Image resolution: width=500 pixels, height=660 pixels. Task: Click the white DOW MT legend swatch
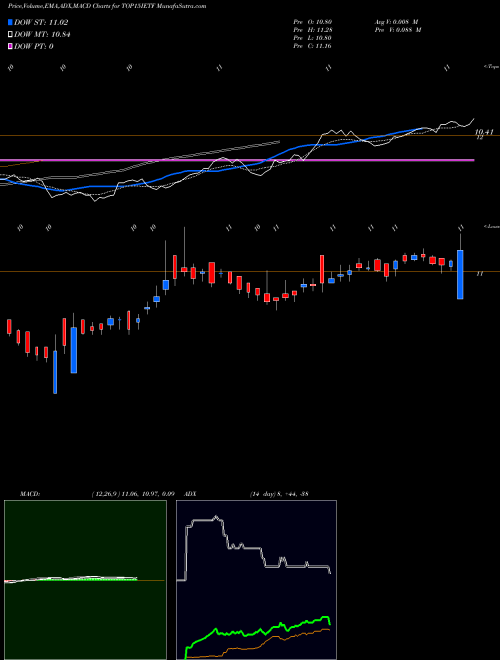11,35
